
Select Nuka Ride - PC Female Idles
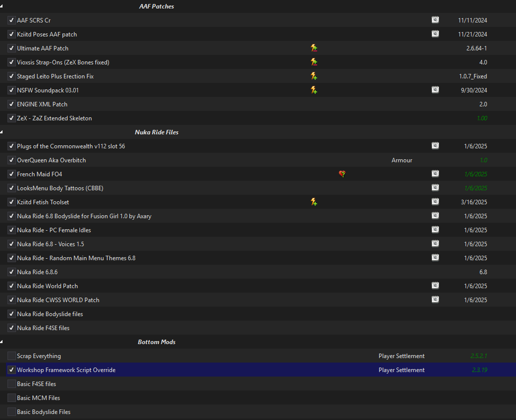tap(54, 230)
